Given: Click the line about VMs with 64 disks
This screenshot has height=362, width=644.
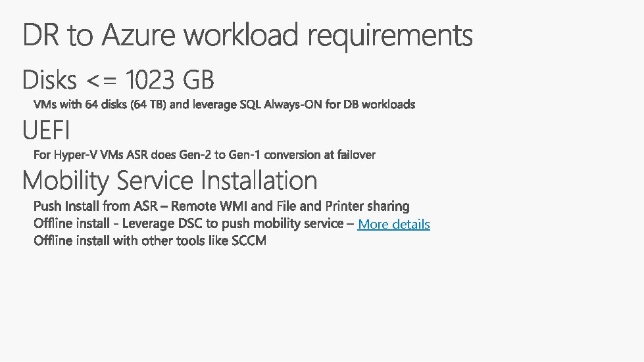Looking at the screenshot, I should click(224, 104).
